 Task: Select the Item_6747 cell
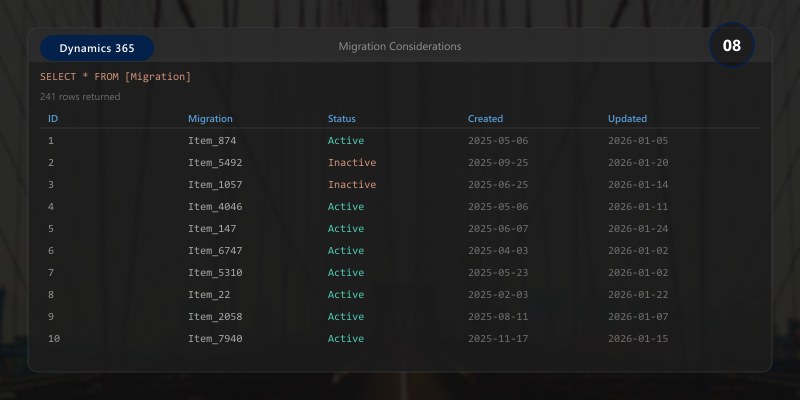pos(215,251)
